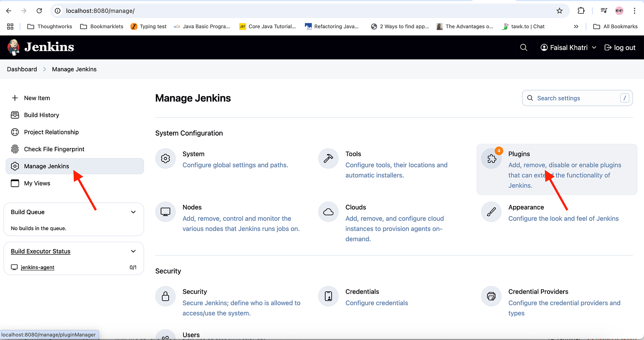Open Check File Fingerprint from the sidebar
The width and height of the screenshot is (644, 340).
pos(74,149)
